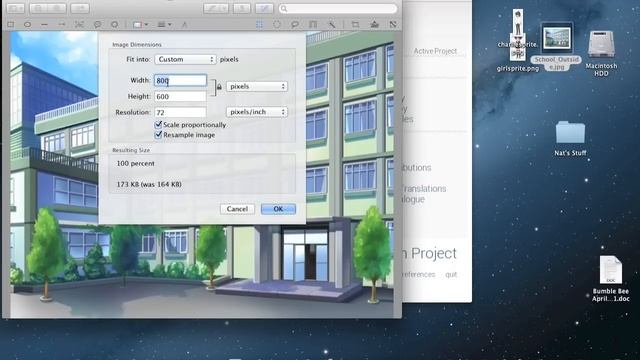The height and width of the screenshot is (360, 640).
Task: Click the OK button
Action: [278, 209]
